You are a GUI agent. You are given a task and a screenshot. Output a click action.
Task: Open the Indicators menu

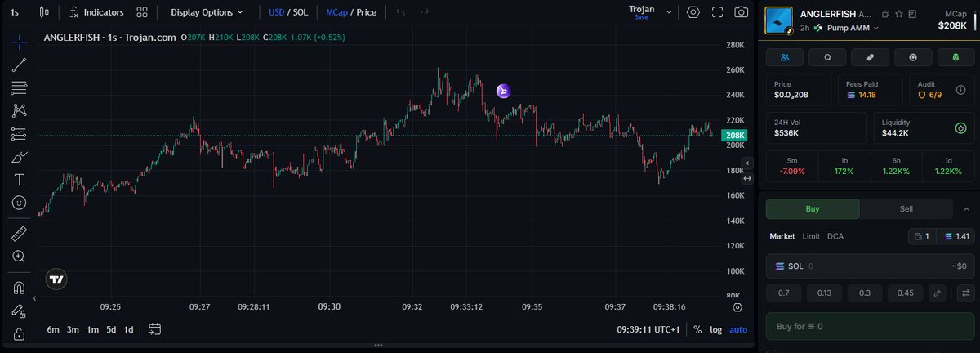pyautogui.click(x=96, y=12)
